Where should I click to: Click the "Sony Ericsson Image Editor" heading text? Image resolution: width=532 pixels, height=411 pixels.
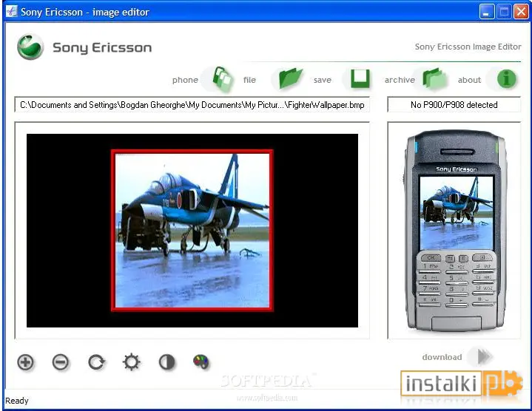[468, 47]
